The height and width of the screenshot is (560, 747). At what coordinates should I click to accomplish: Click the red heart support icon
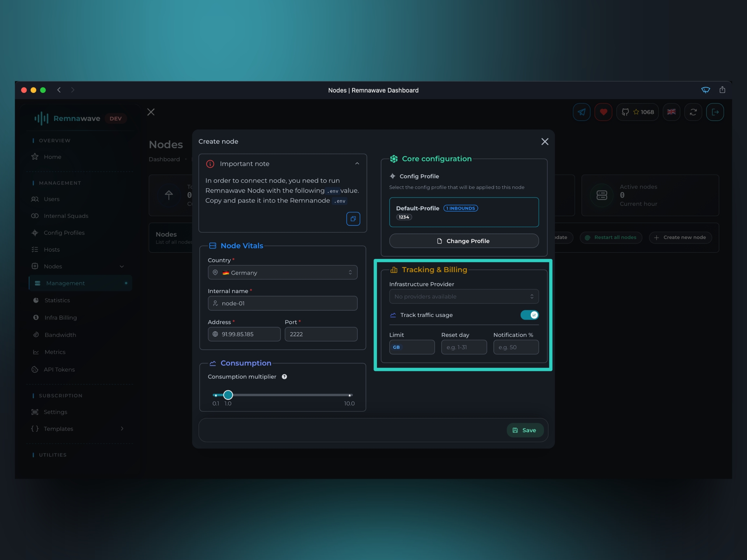click(x=603, y=112)
